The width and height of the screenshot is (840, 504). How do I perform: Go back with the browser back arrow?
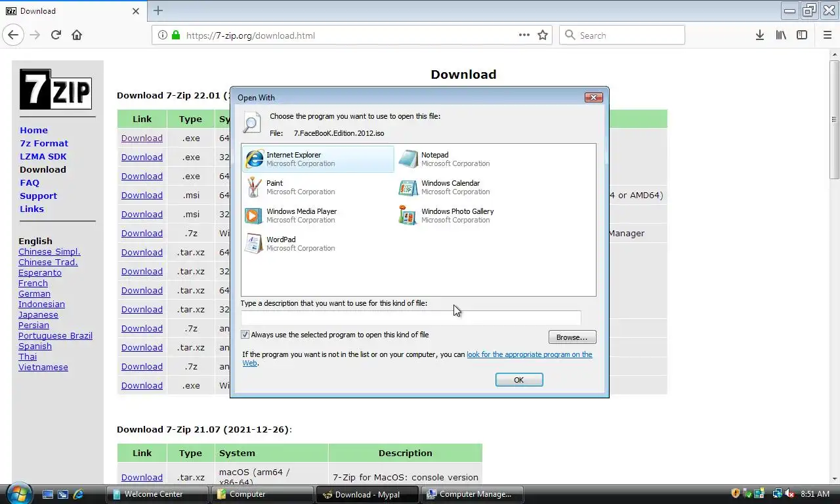13,35
